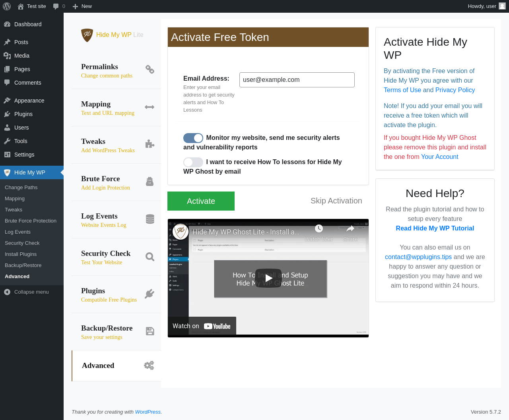The image size is (509, 420).
Task: Click the Hide My WP Lite shield logo
Action: (x=87, y=35)
